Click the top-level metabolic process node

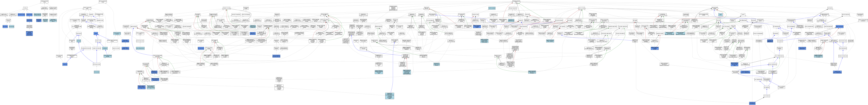(x=226, y=8)
